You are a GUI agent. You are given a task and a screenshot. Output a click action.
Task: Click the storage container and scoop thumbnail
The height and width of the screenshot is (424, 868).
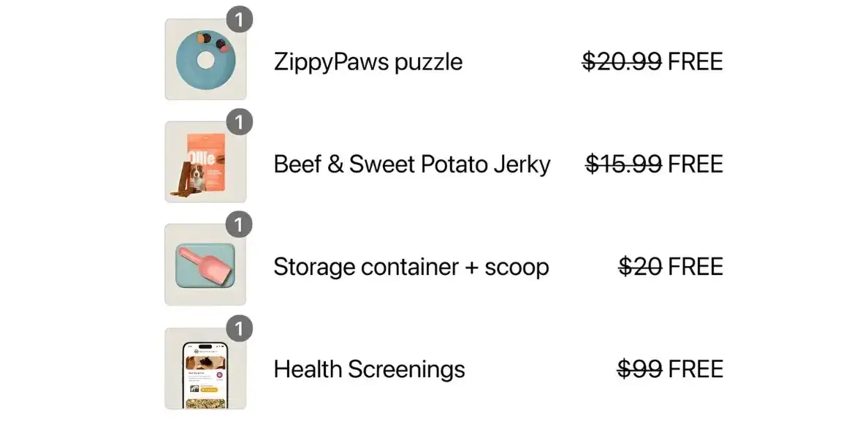coord(205,265)
